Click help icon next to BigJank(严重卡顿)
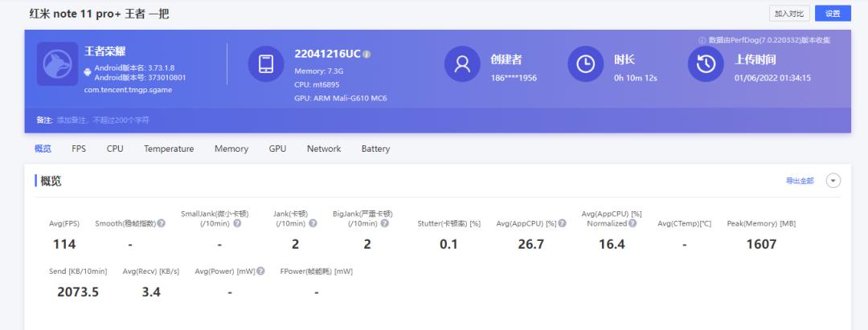This screenshot has height=330, width=868. (384, 223)
